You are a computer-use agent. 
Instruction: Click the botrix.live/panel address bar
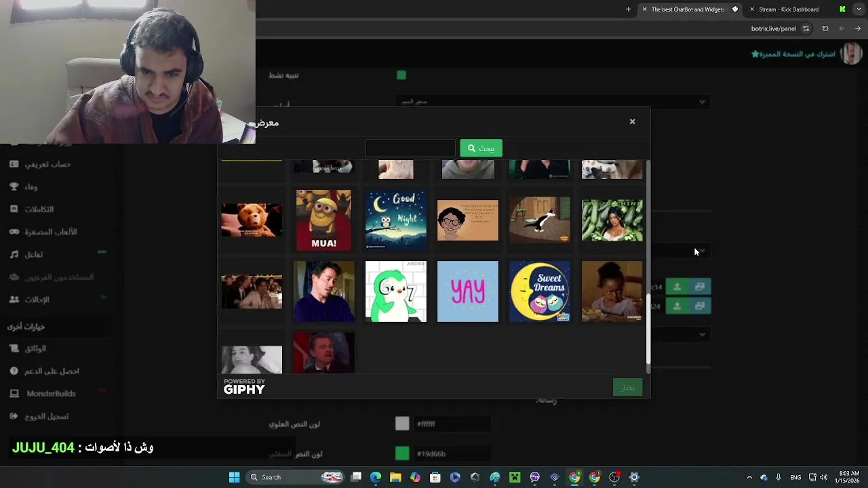(x=774, y=28)
